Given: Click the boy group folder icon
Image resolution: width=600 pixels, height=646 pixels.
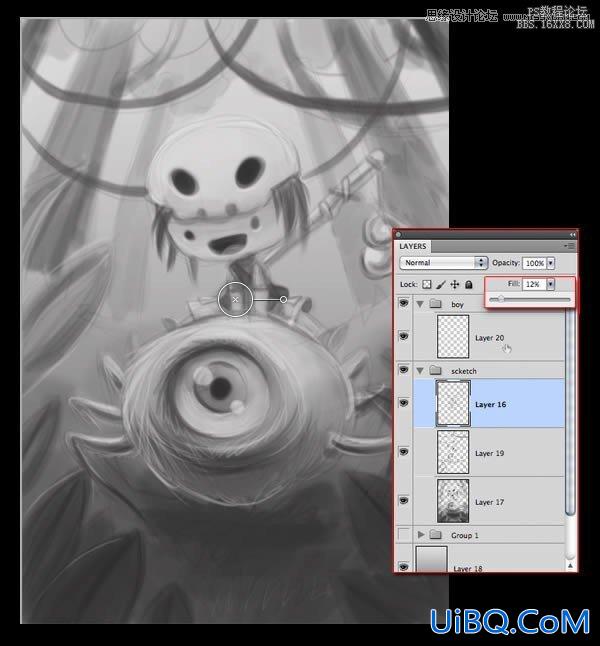Looking at the screenshot, I should click(x=436, y=304).
